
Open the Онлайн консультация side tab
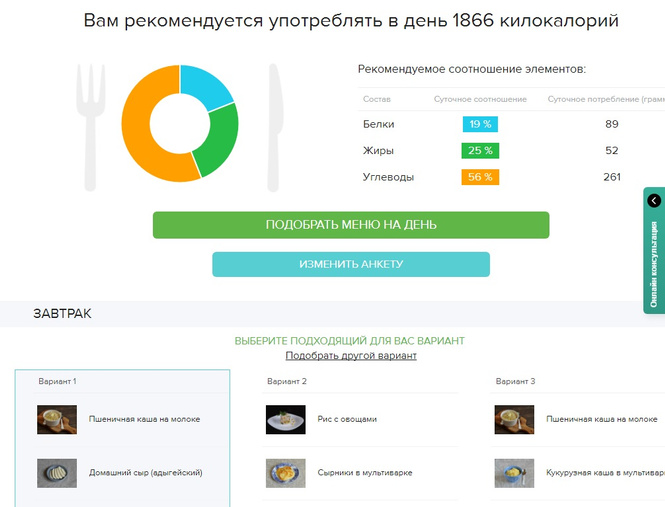tap(654, 264)
